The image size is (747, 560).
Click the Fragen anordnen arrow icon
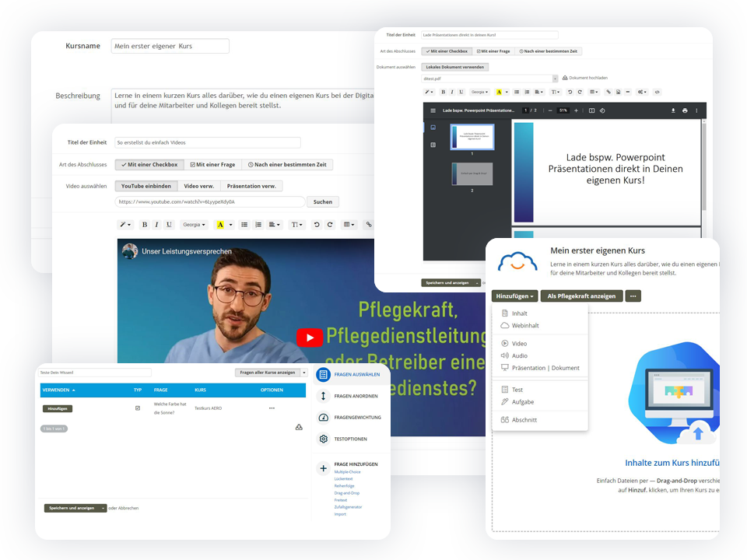tap(324, 396)
